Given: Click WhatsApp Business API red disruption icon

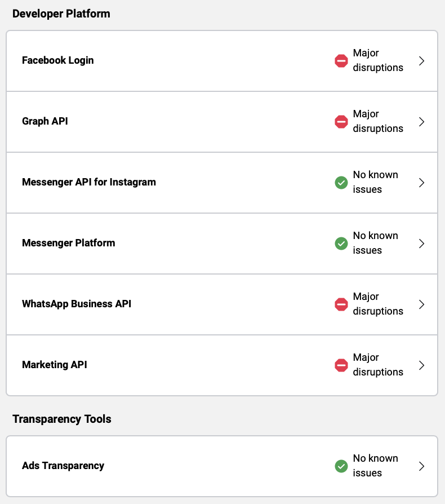Looking at the screenshot, I should coord(341,304).
